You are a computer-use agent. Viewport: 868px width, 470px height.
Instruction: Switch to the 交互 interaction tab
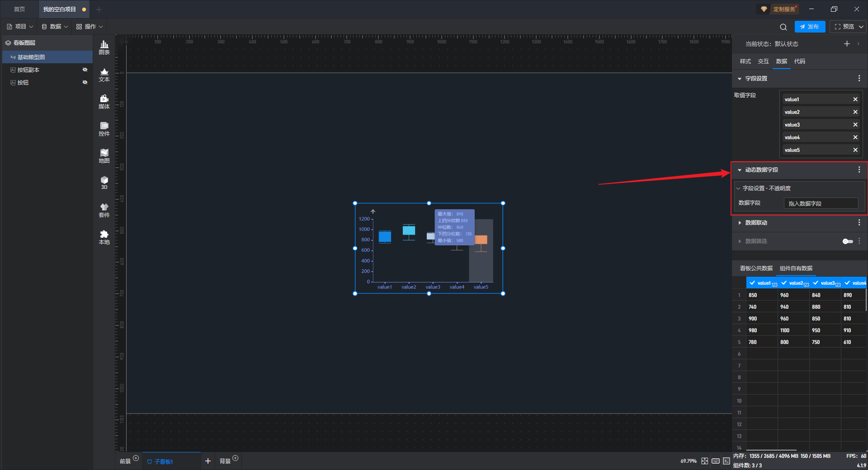(x=763, y=61)
